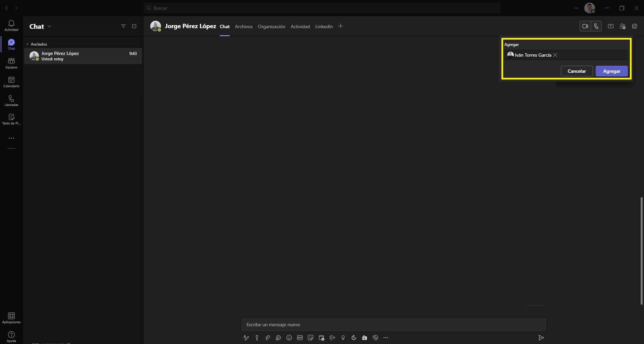This screenshot has width=644, height=344.
Task: Click the Buscar search box
Action: click(322, 8)
